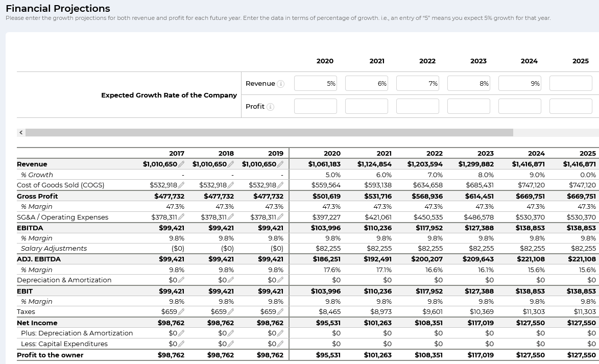Select the 2022 Profit growth field
Screen dimensions: 599x364
(x=417, y=106)
